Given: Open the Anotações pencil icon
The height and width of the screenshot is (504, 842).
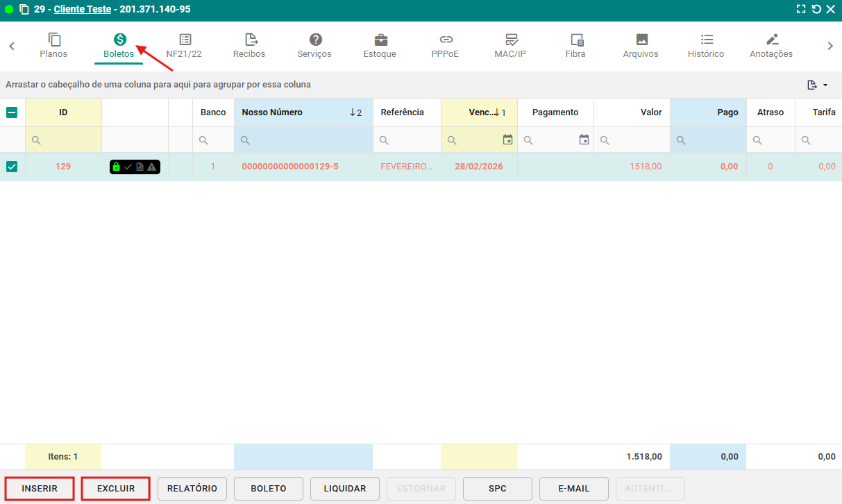Looking at the screenshot, I should pos(771,40).
